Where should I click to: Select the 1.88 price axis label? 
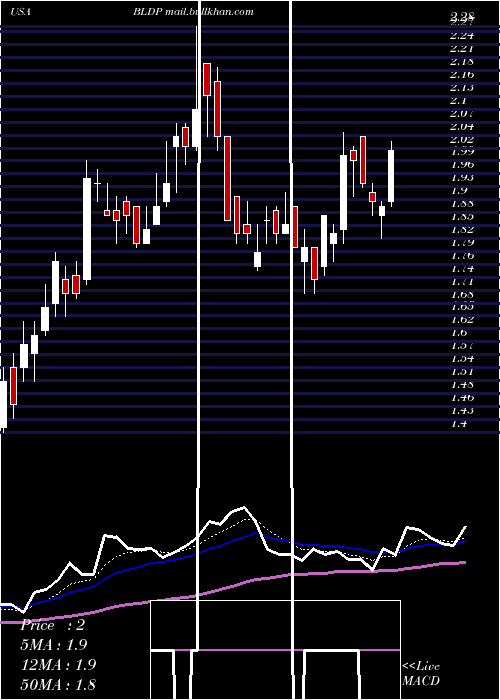[x=462, y=204]
